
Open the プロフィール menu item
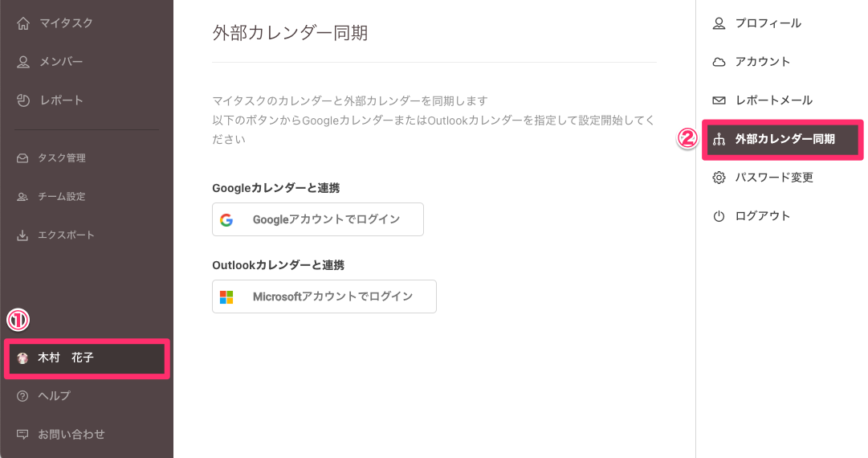point(768,23)
